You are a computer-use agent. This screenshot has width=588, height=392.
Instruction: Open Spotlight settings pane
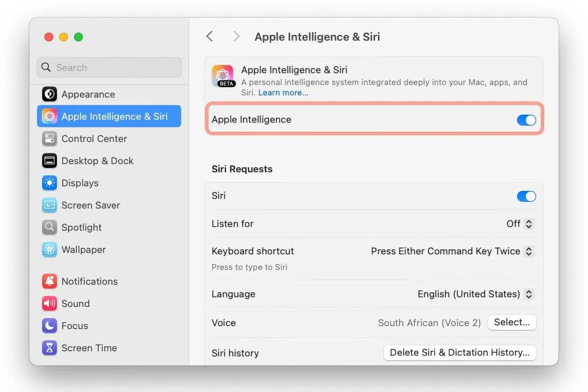(109, 227)
